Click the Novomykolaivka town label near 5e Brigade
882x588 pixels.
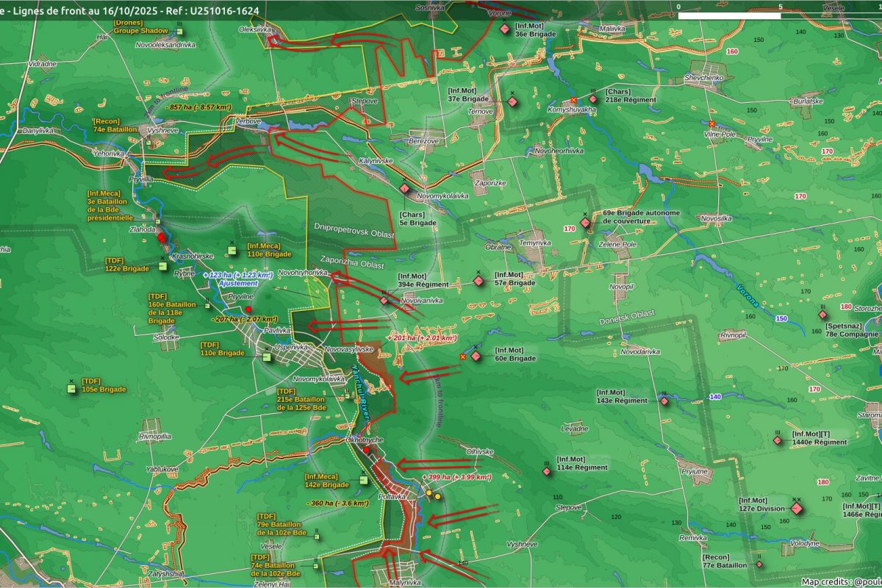442,196
